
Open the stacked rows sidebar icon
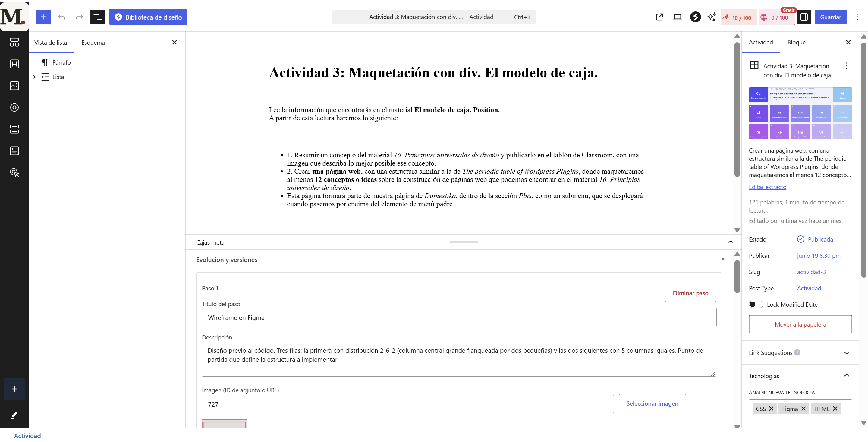click(14, 129)
